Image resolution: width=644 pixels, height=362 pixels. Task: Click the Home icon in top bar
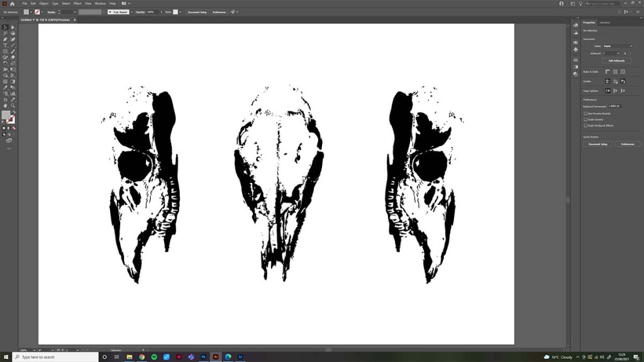[x=12, y=4]
